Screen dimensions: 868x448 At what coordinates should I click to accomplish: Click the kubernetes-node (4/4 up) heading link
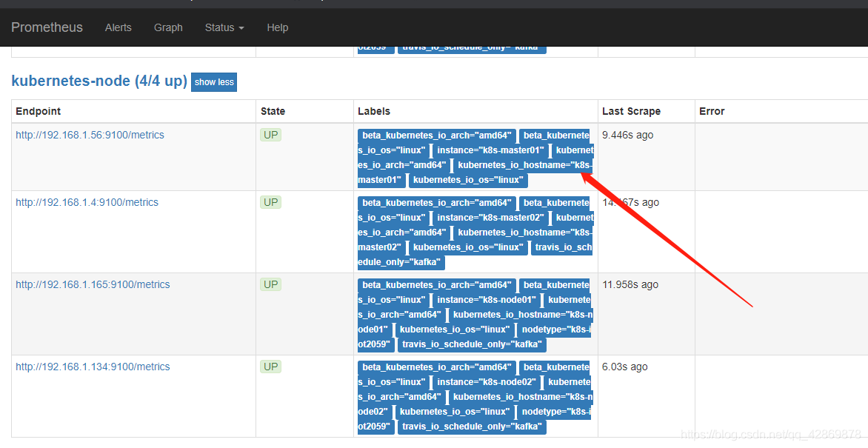pos(99,81)
